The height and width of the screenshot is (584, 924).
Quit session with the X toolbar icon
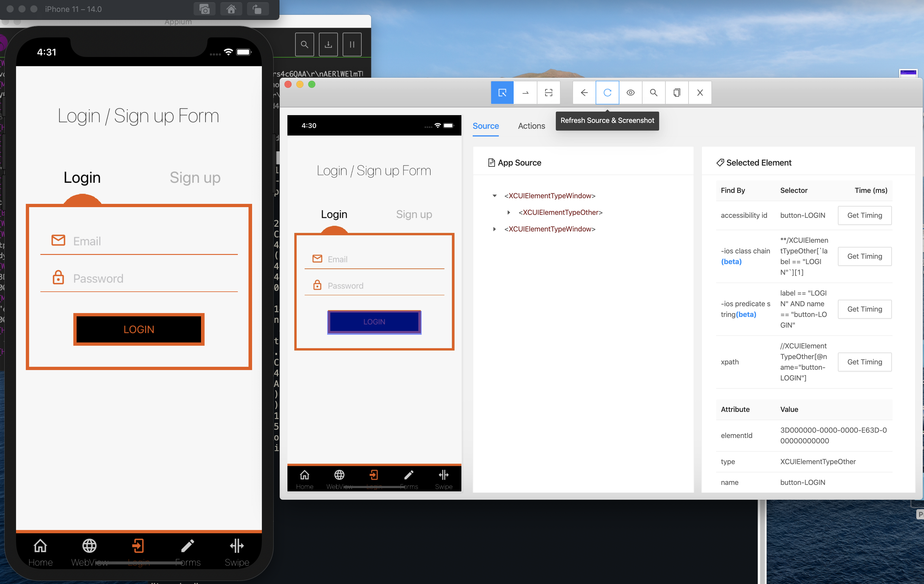[x=700, y=92]
